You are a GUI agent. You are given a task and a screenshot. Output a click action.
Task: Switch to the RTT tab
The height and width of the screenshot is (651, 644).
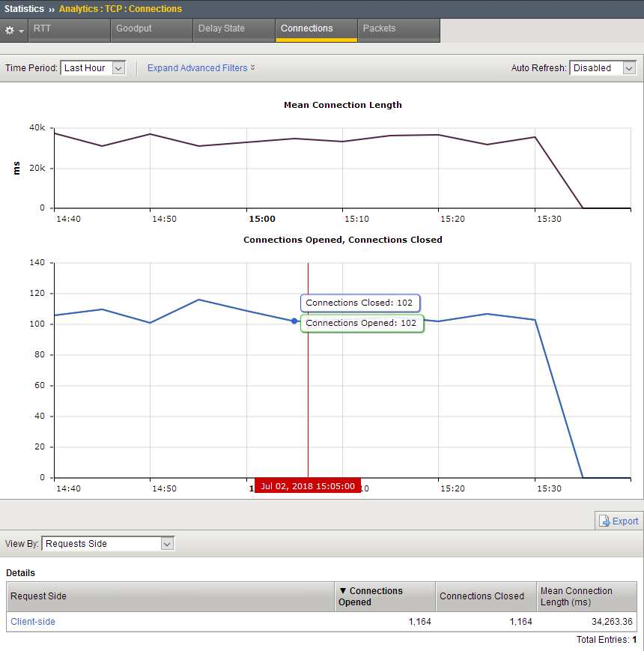point(43,28)
